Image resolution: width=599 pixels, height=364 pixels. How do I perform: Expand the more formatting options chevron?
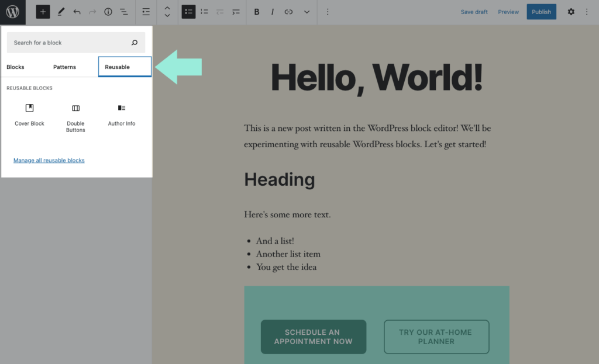tap(307, 12)
